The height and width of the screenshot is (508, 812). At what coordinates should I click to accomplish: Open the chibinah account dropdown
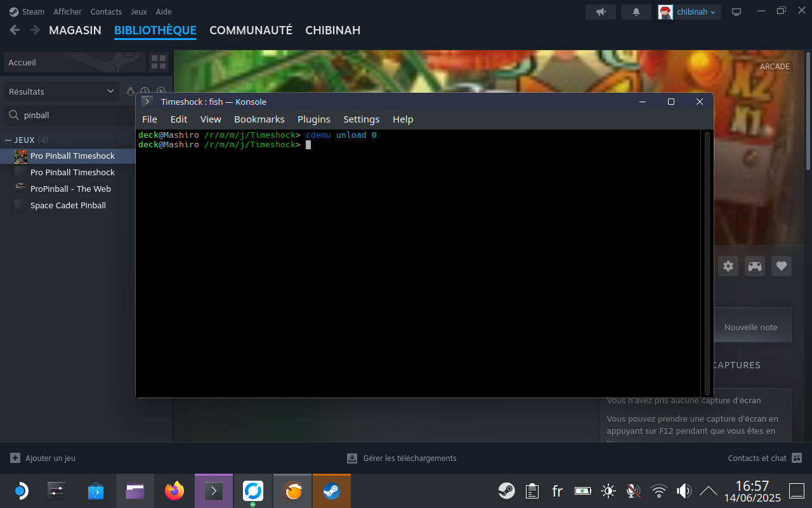click(x=689, y=11)
